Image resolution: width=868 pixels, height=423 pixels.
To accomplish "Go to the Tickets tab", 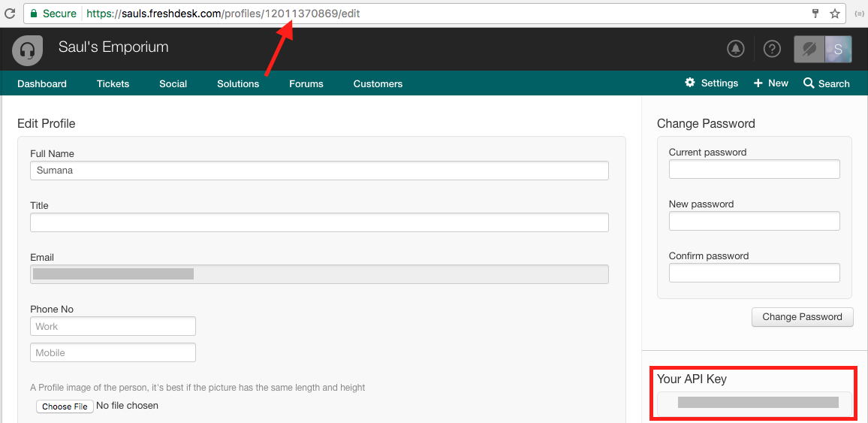I will tap(113, 84).
